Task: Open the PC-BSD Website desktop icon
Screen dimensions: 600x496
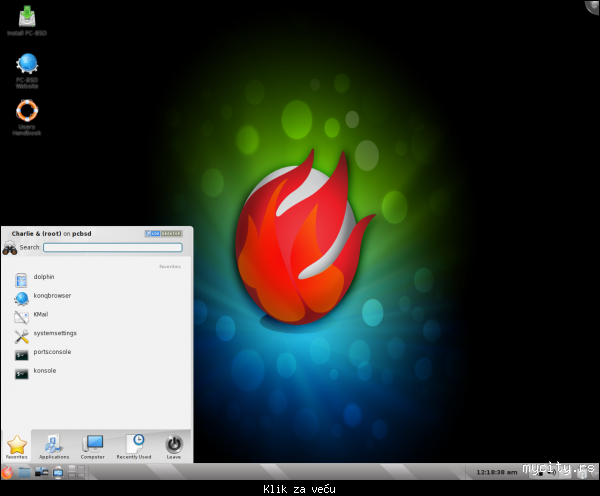Action: point(27,71)
